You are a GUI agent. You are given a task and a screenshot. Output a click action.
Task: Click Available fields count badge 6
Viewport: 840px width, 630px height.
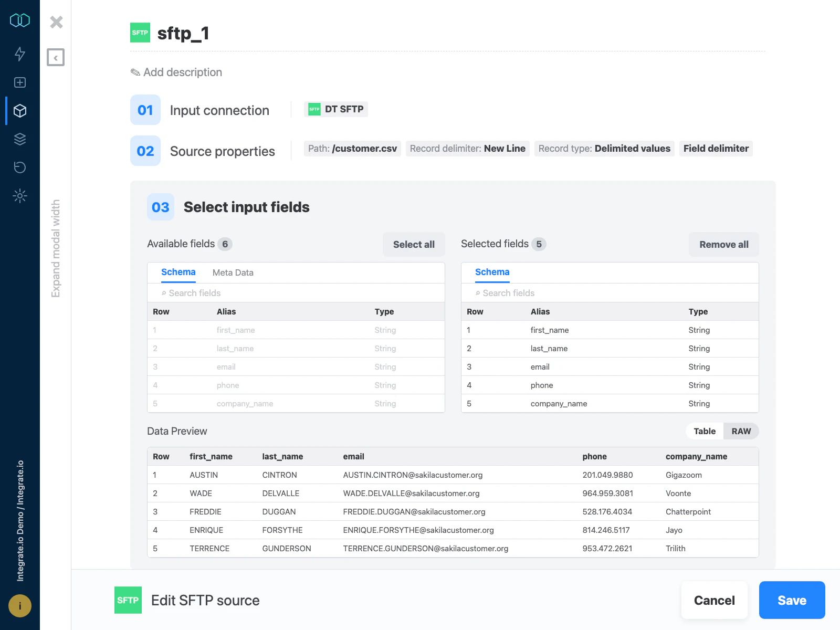point(225,244)
